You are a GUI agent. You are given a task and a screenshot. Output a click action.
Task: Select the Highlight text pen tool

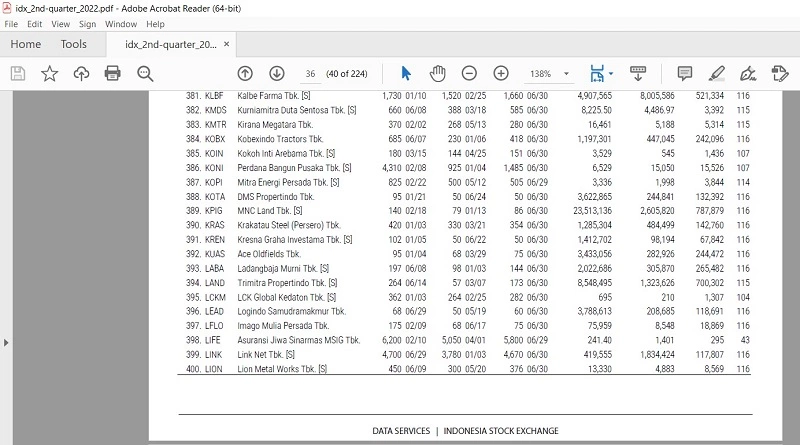[x=717, y=73]
